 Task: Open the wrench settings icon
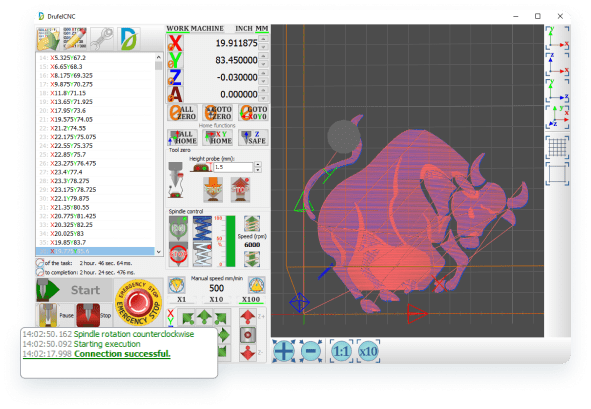[102, 39]
